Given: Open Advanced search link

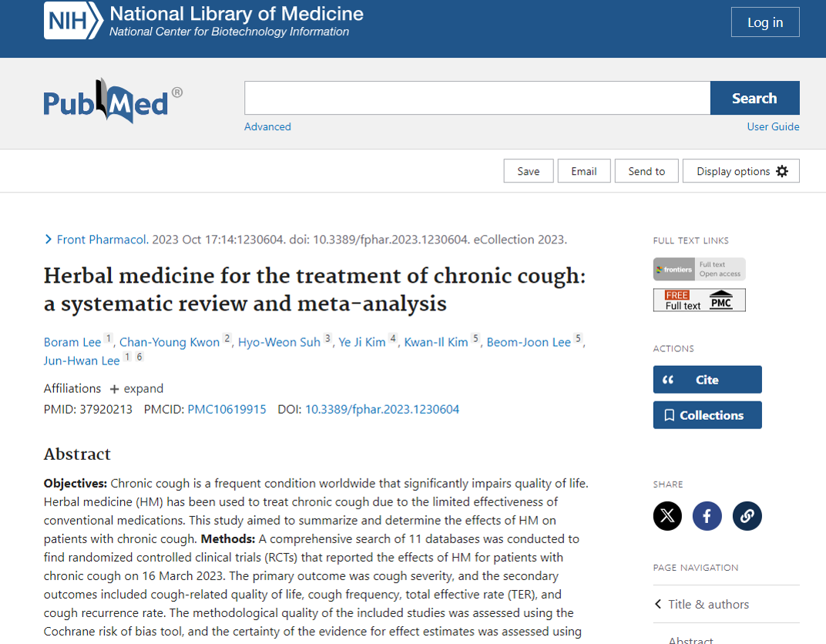Looking at the screenshot, I should tap(267, 126).
